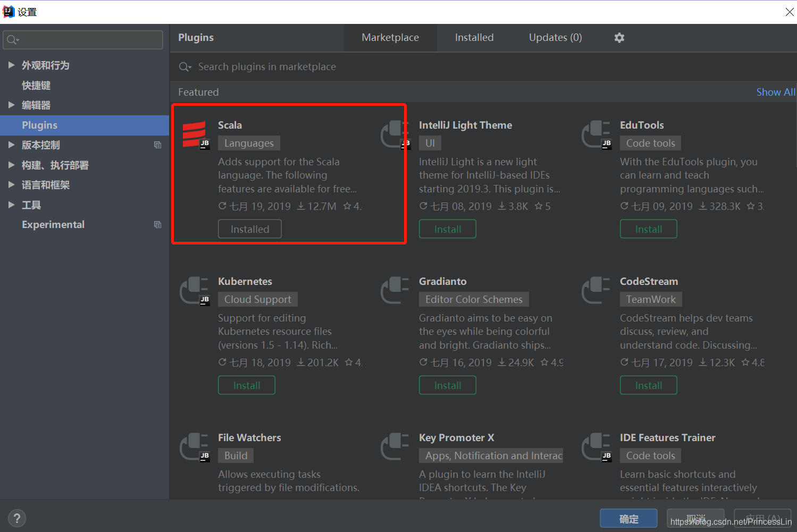Click the Search plugins in marketplace field

(x=483, y=67)
